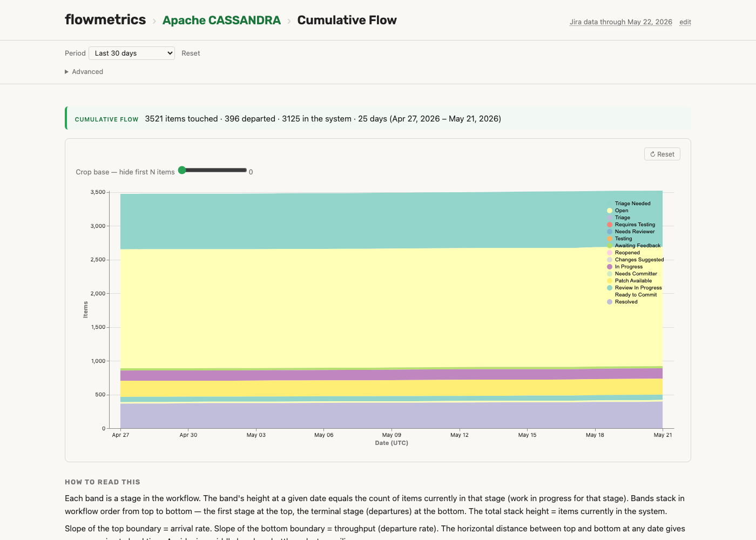Click the Triage legend swatch
Viewport: 756px width, 540px height.
click(610, 218)
